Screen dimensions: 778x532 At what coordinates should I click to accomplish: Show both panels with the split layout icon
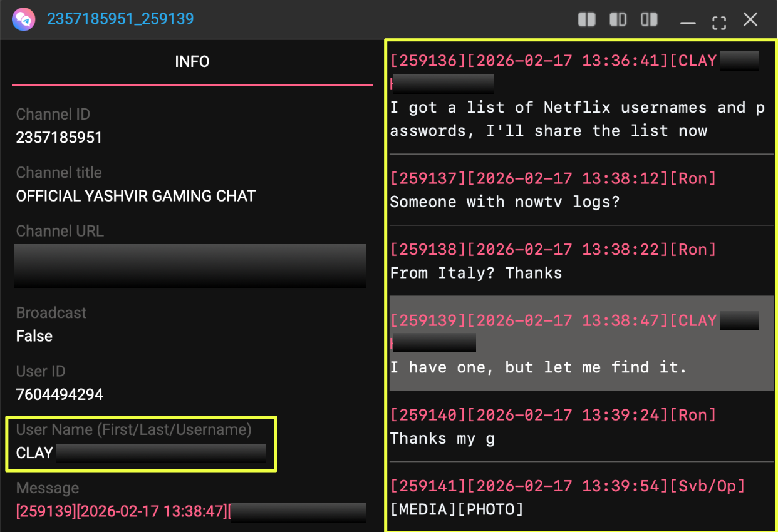[x=586, y=20]
